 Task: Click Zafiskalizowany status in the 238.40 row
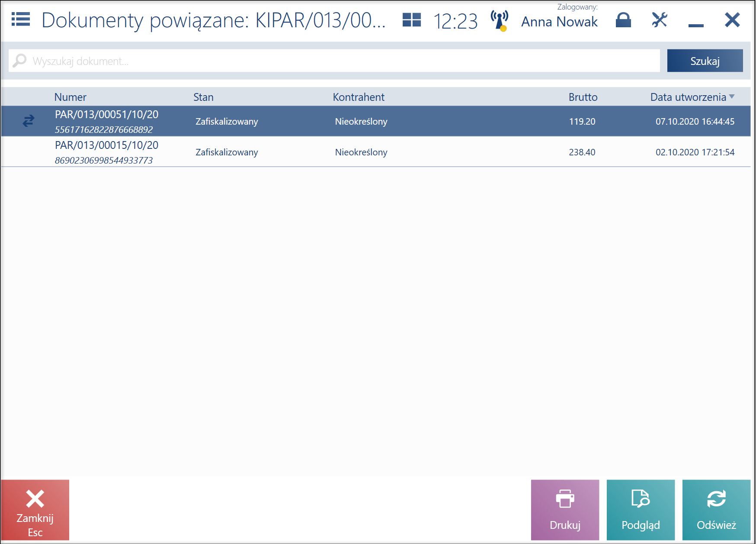(227, 152)
